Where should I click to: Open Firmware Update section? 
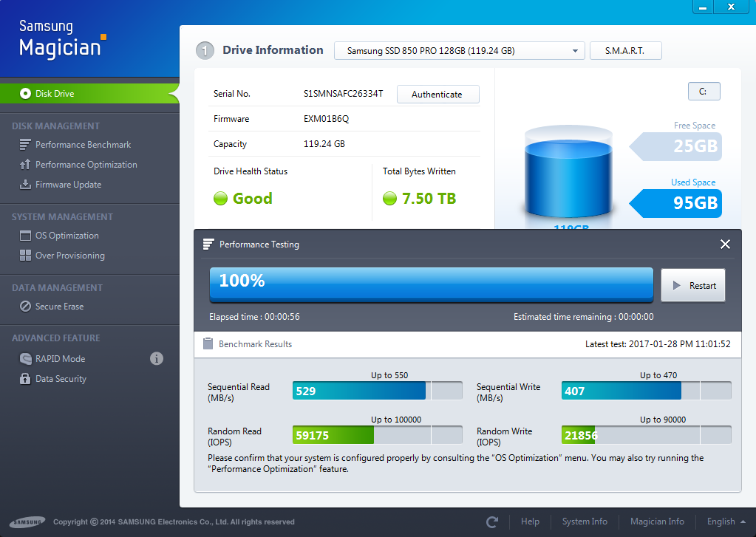tap(69, 185)
